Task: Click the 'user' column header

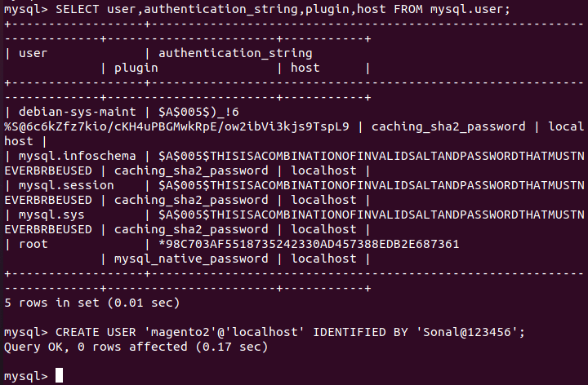Action: [33, 53]
